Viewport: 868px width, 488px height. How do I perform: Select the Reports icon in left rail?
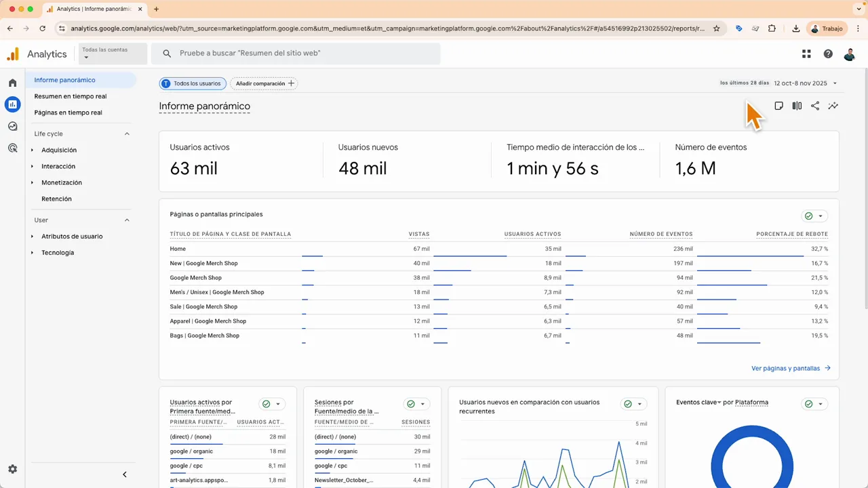coord(12,104)
